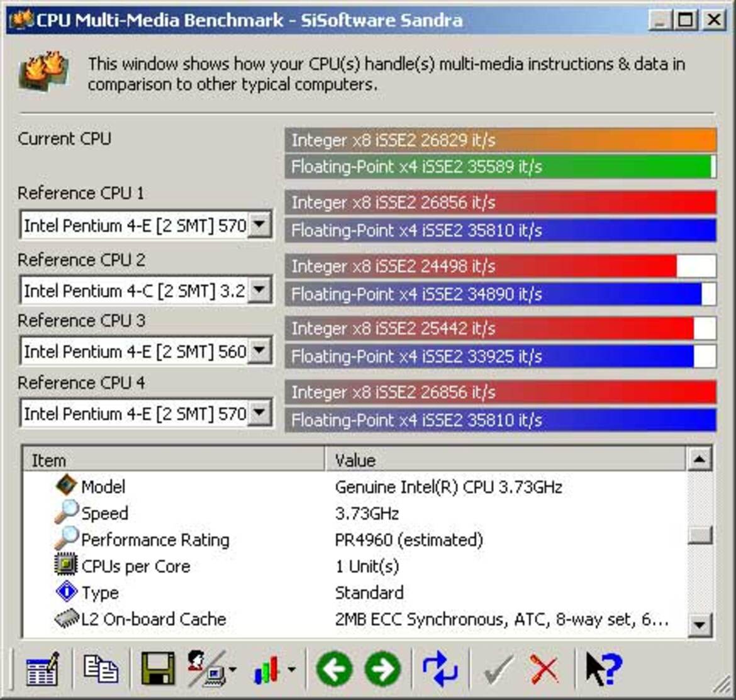Screen dimensions: 736x700
Task: Select the L2 cache value '2MB ECC Synchronous'
Action: coord(421,619)
